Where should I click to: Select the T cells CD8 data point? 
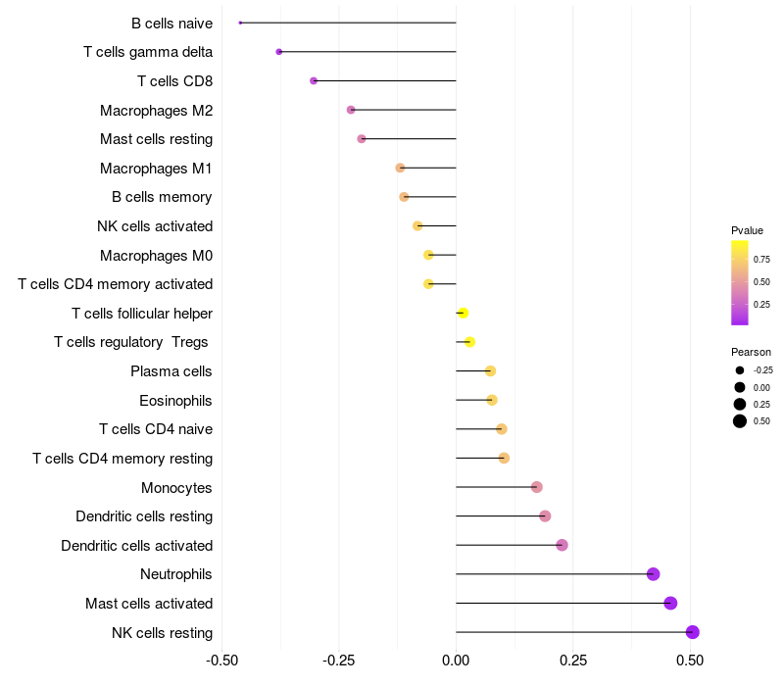coord(314,80)
